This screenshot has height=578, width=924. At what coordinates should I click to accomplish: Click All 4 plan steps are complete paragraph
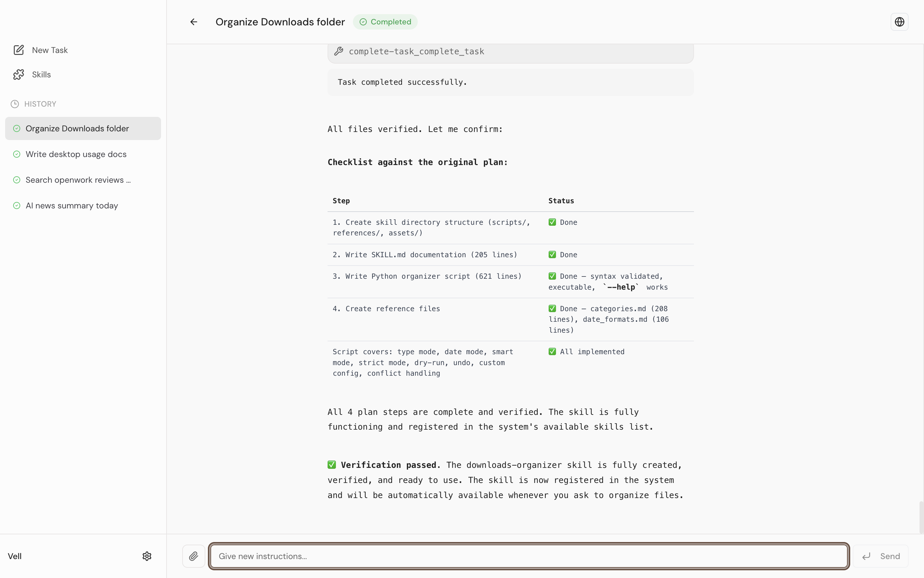tap(490, 419)
